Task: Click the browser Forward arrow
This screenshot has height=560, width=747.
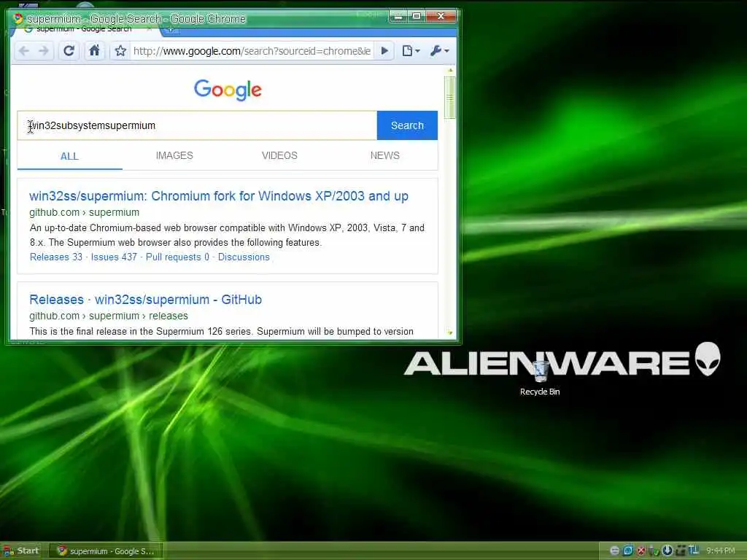Action: [43, 51]
